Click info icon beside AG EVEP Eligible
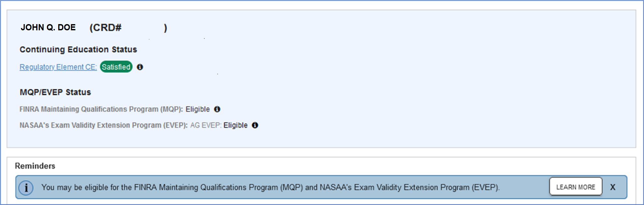This screenshot has width=644, height=205. point(255,125)
